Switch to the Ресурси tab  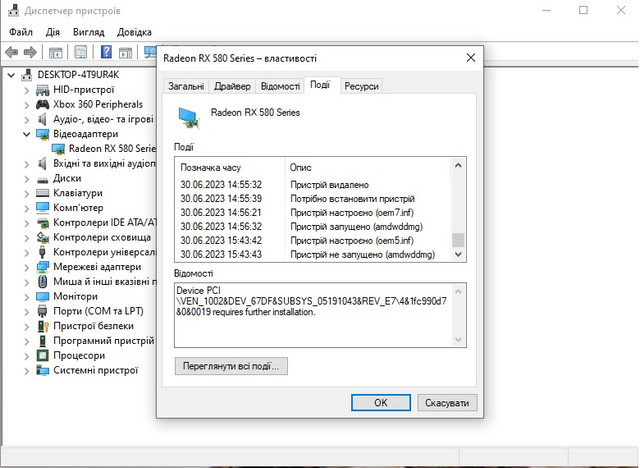click(362, 86)
